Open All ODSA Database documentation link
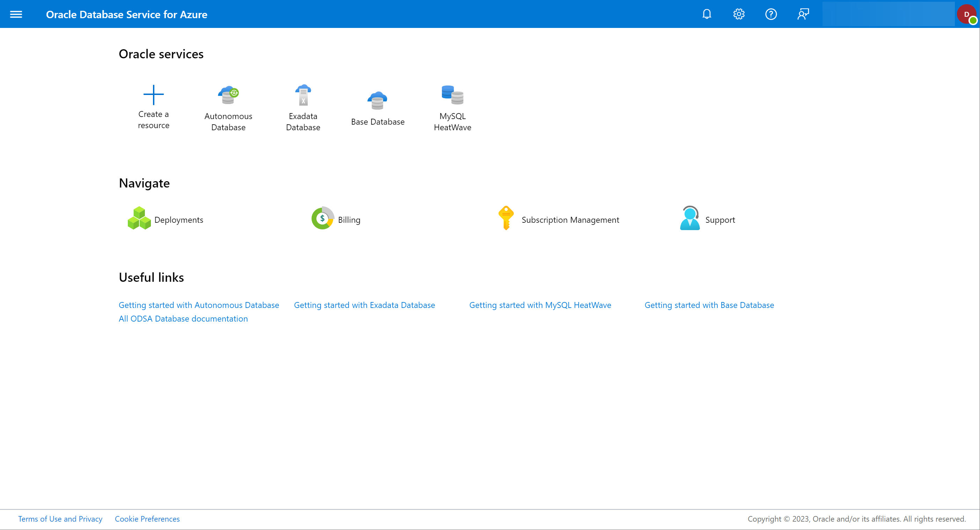 [183, 319]
